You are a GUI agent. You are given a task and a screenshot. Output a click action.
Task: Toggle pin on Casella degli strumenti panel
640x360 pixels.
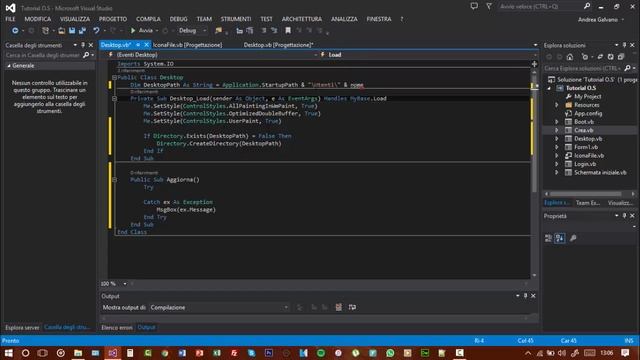(83, 45)
